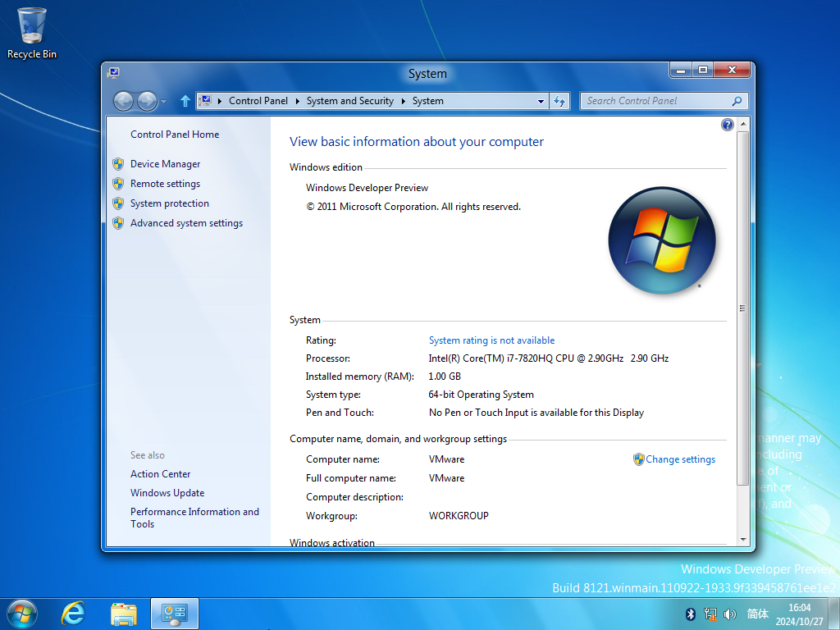
Task: Open the network tray icon
Action: pyautogui.click(x=710, y=614)
